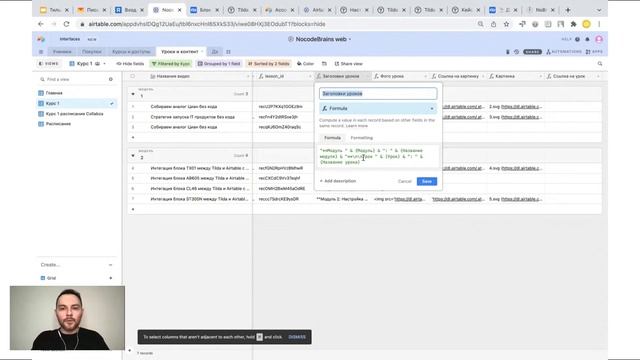Open the Filtered by Курс filter menu
Screen dimensions: 640x360
point(171,64)
